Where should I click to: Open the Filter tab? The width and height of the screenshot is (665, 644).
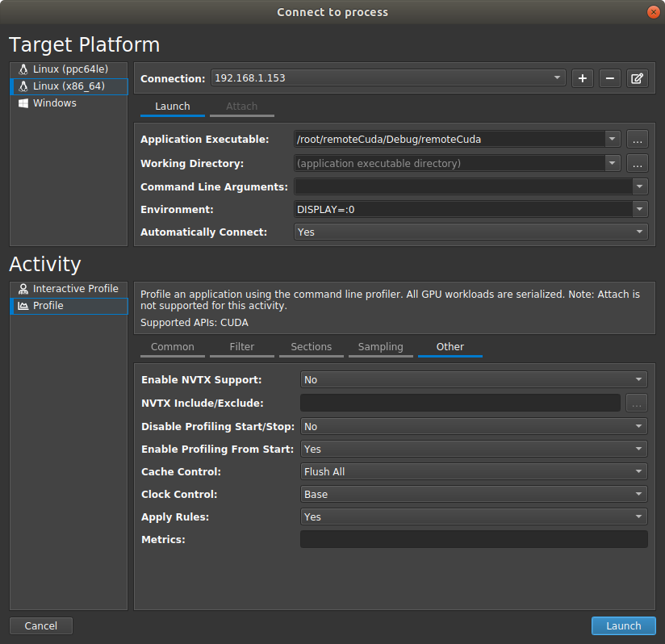[x=241, y=347]
